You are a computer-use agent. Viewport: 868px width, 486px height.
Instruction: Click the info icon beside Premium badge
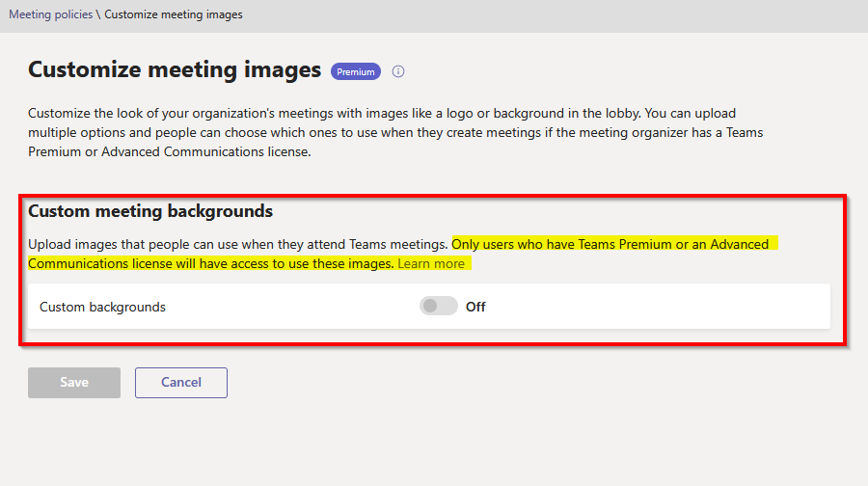point(398,71)
